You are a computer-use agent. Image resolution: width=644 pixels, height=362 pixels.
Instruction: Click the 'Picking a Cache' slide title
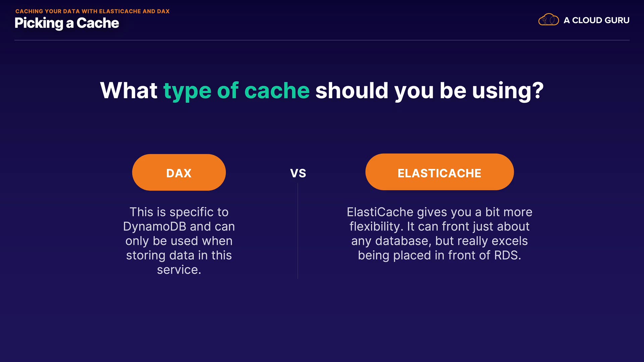pos(67,23)
